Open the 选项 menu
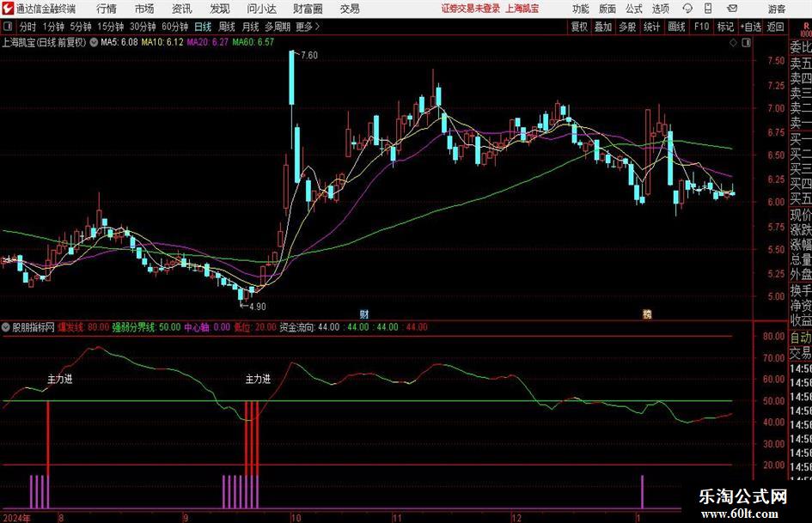Screen dimensions: 812x523 pyautogui.click(x=660, y=9)
